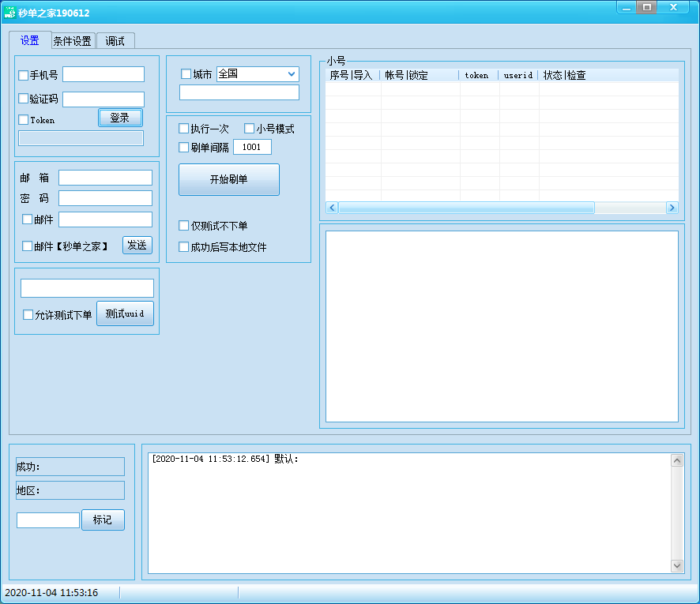Click the 刷单间隔 value field
700x604 pixels.
point(252,147)
